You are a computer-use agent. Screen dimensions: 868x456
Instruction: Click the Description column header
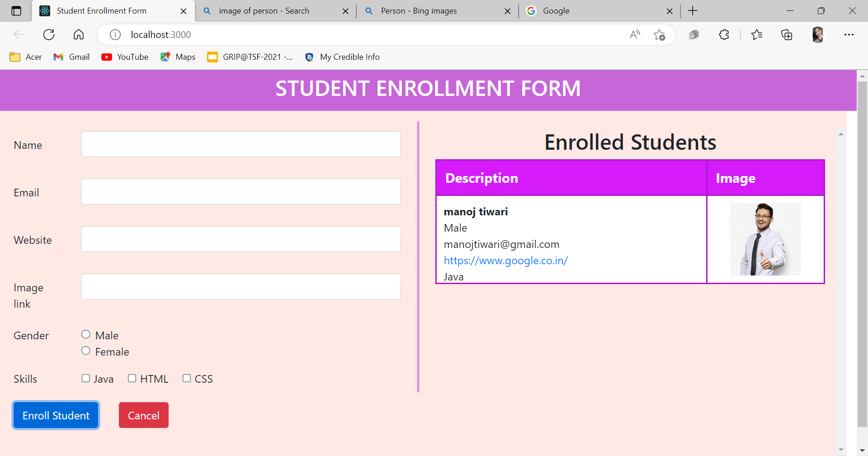571,178
